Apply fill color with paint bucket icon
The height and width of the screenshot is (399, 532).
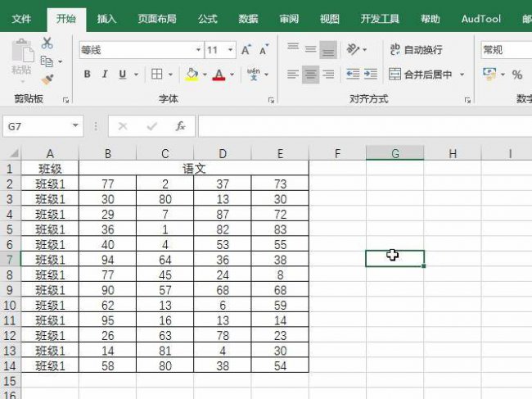(x=192, y=74)
